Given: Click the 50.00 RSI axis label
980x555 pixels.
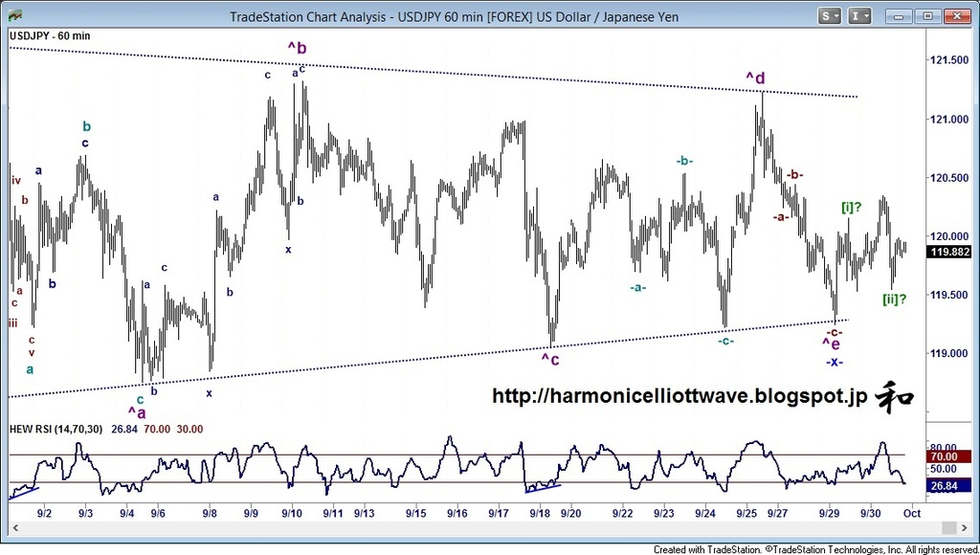Looking at the screenshot, I should click(944, 469).
